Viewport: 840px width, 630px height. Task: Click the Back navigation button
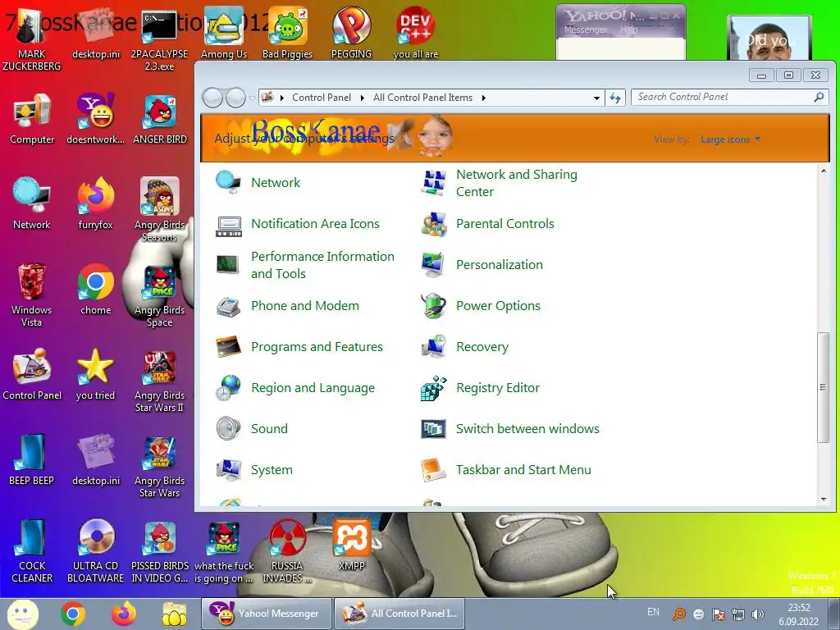point(212,98)
